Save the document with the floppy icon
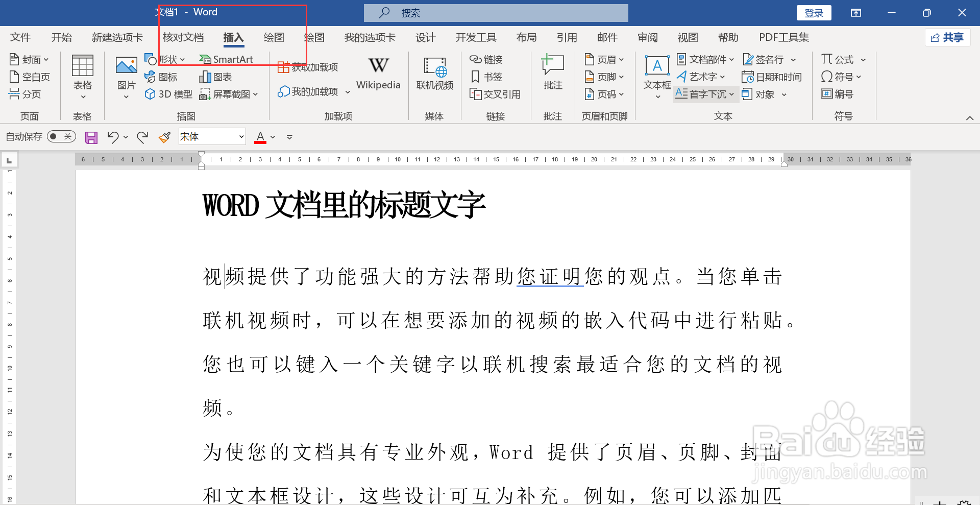Image resolution: width=980 pixels, height=505 pixels. click(91, 137)
